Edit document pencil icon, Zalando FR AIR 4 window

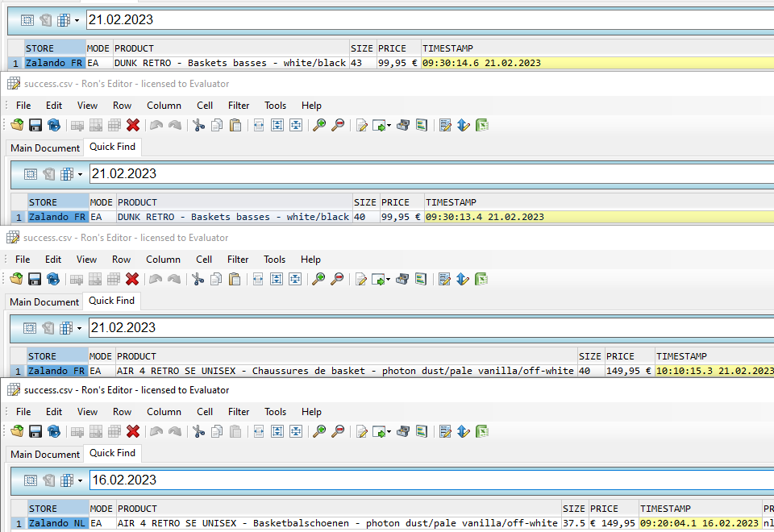[x=361, y=280]
